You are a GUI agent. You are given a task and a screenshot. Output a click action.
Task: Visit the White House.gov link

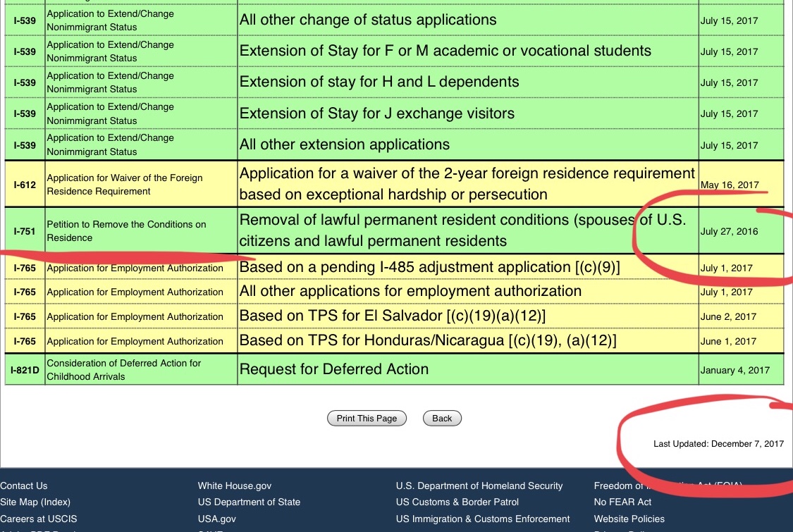click(234, 485)
